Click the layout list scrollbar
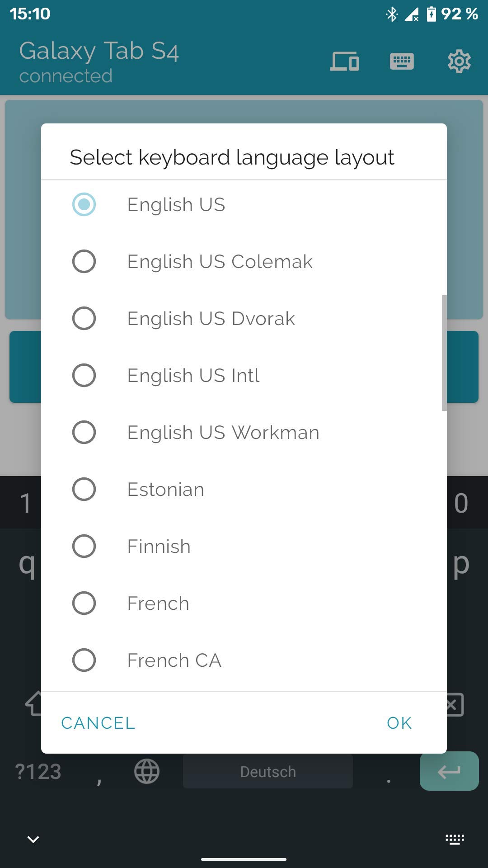488x868 pixels. coord(444,353)
